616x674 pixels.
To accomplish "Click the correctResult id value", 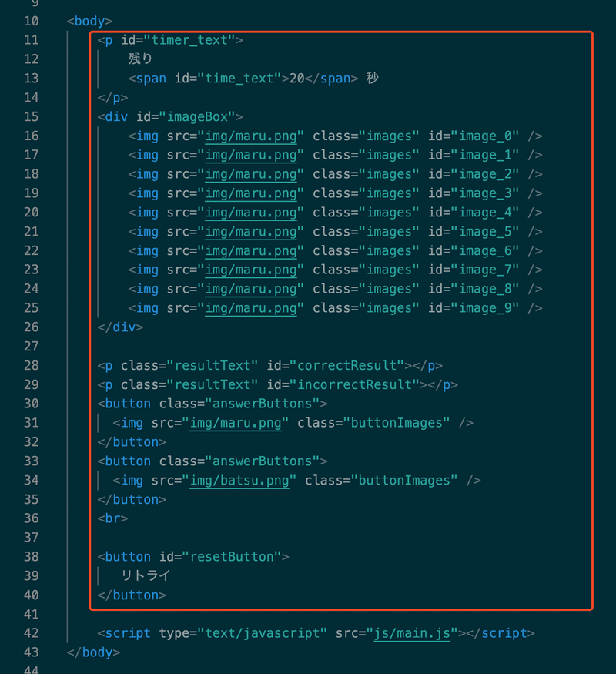I will point(346,365).
